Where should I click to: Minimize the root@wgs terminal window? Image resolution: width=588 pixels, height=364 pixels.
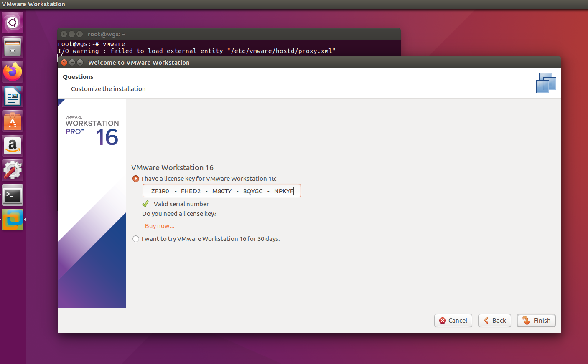(x=71, y=34)
